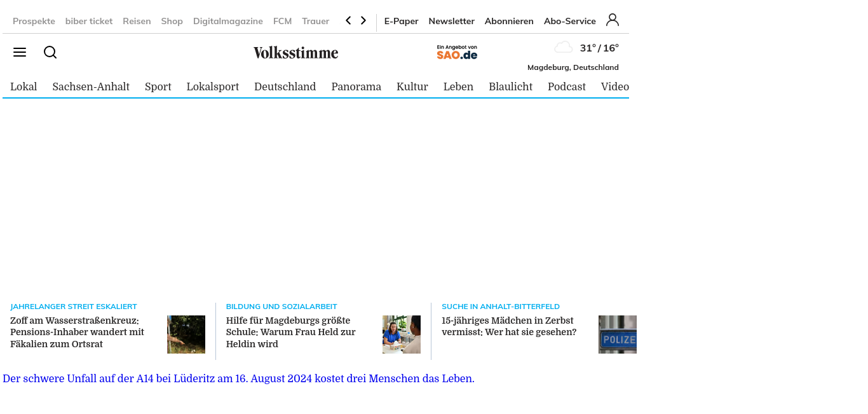Select the Kultur section

pyautogui.click(x=412, y=86)
